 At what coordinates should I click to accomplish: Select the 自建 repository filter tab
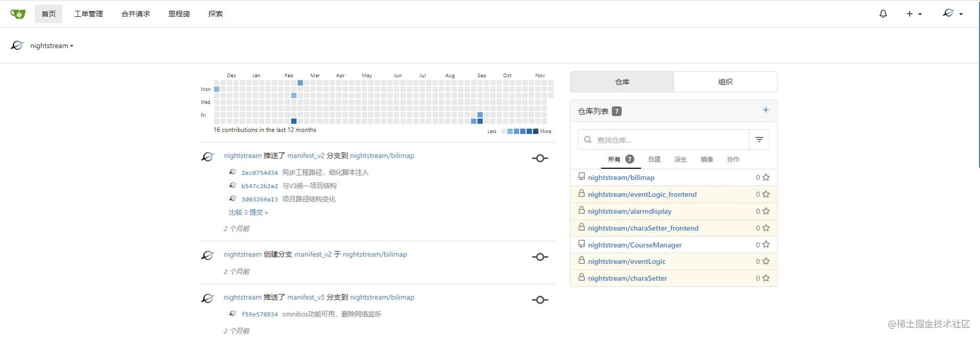[x=654, y=160]
